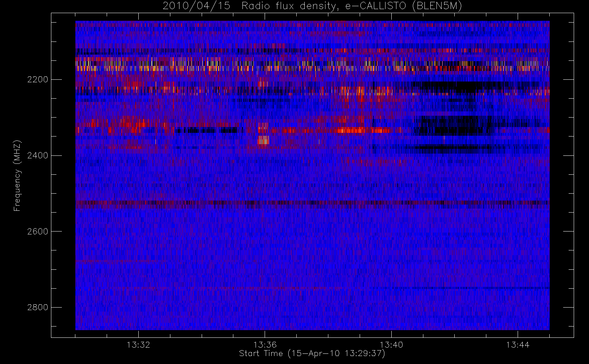Click the 13:36 time tick label
The width and height of the screenshot is (589, 364).
(x=265, y=344)
